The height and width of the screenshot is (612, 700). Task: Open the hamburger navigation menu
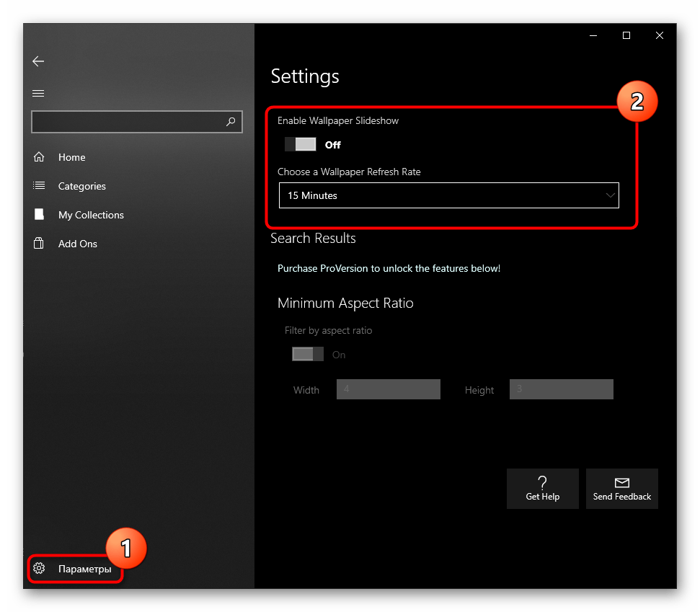point(38,93)
